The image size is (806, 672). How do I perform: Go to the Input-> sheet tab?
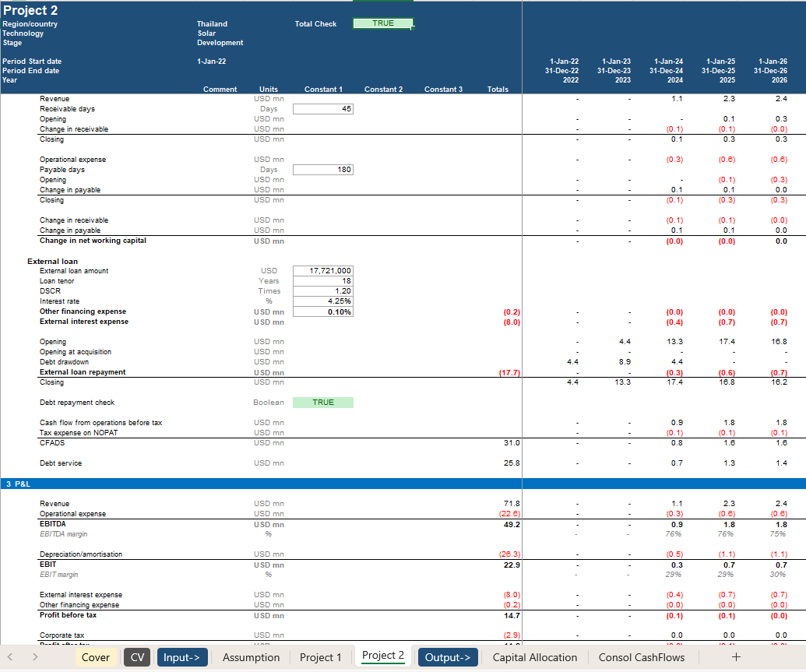point(182,657)
